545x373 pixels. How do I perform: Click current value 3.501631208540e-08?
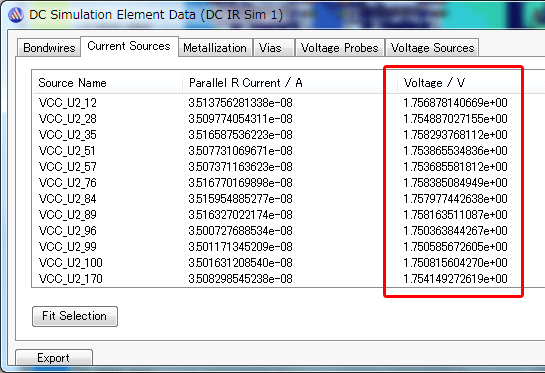coord(241,263)
